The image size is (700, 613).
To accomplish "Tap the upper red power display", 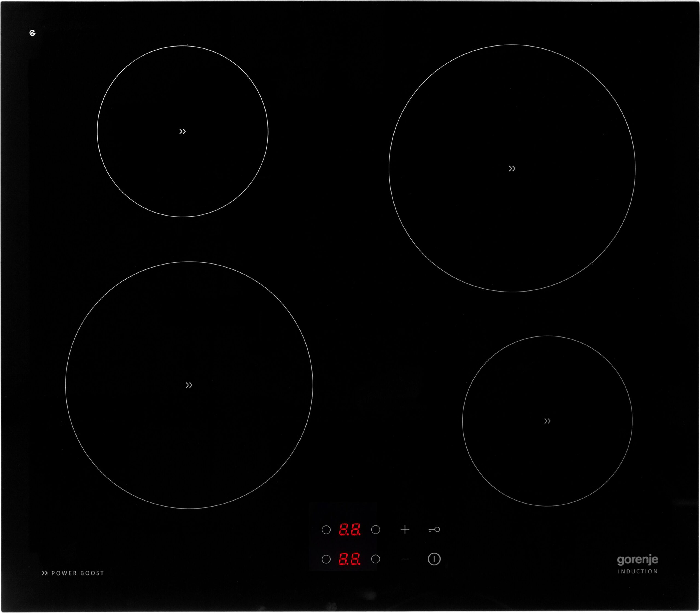I will (x=349, y=530).
